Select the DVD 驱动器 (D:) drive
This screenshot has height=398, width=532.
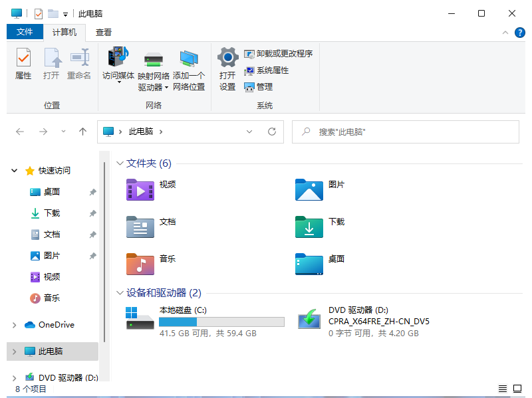click(x=309, y=318)
